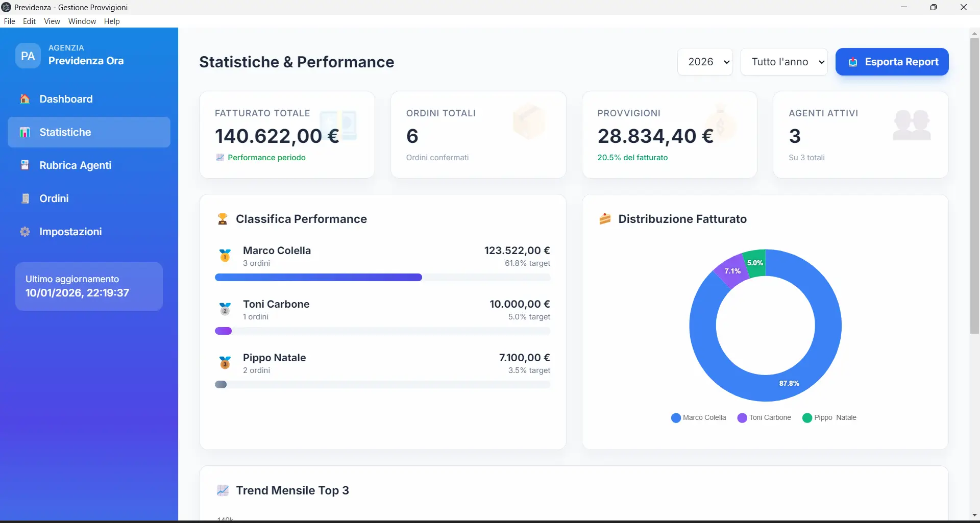Toggle Marco Colella in the chart legend
This screenshot has height=523, width=980.
click(x=698, y=418)
